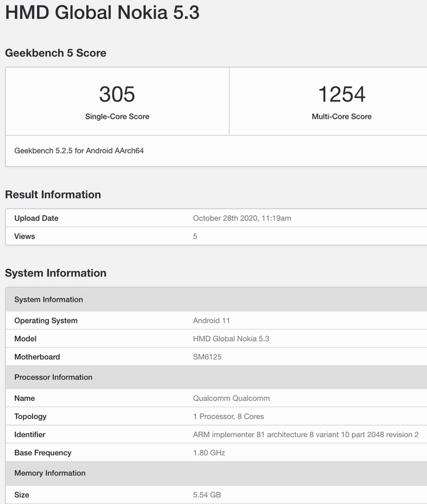Select the Qualcomm Qualcomm value
Viewport: 427px width, 504px height.
231,399
